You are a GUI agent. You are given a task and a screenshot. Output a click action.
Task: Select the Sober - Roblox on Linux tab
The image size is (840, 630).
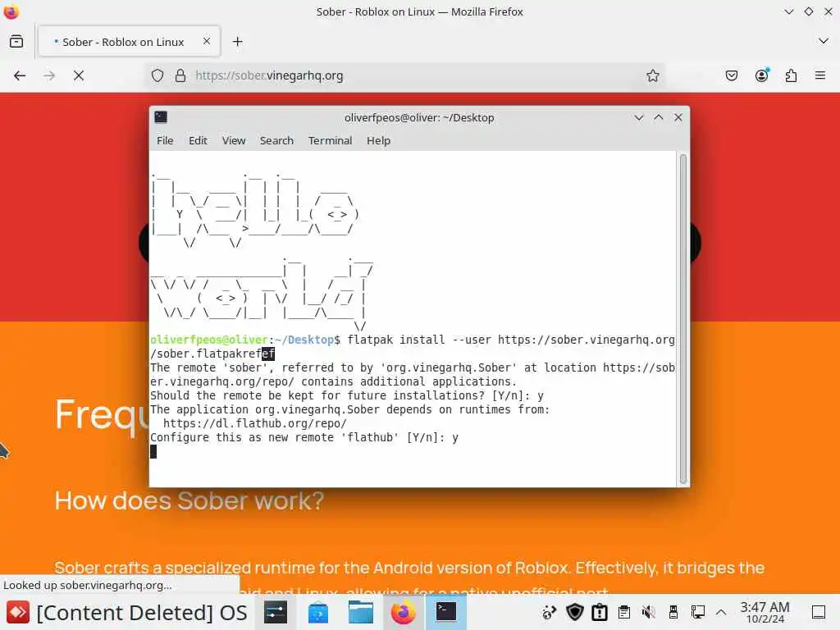tap(129, 41)
